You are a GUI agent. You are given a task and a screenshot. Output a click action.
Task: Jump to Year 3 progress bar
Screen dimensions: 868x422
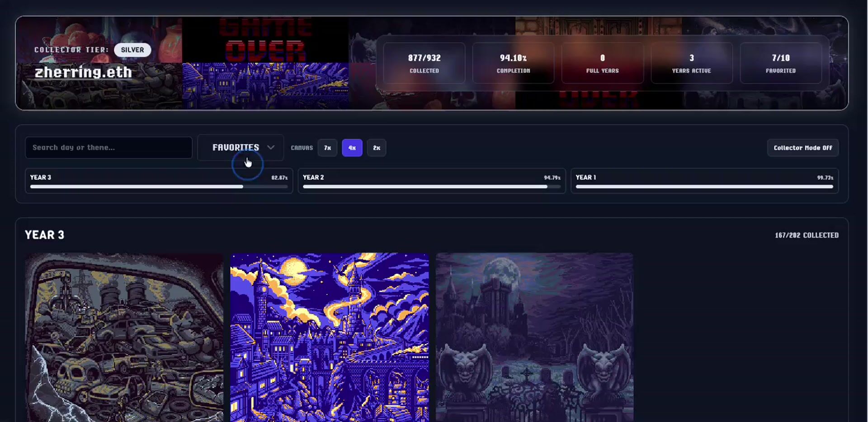[x=159, y=181]
